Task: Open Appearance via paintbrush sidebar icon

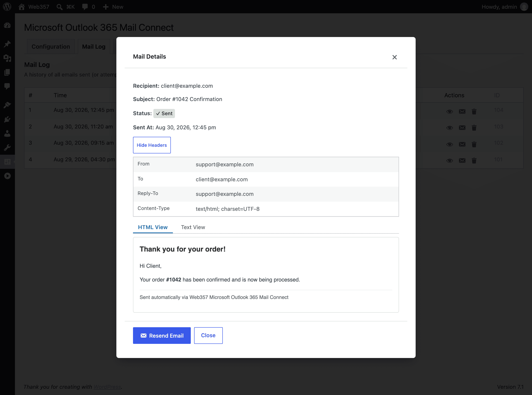Action: 7,105
